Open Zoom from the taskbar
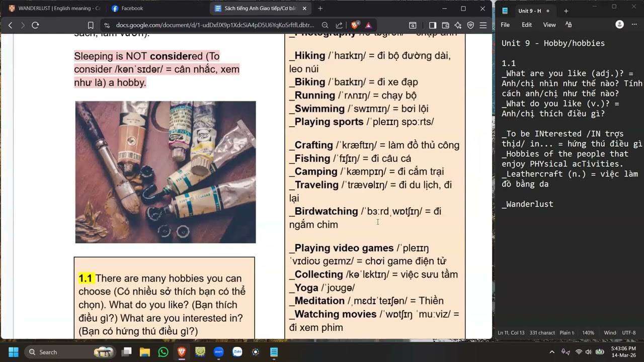The image size is (644, 362). pyautogui.click(x=218, y=352)
